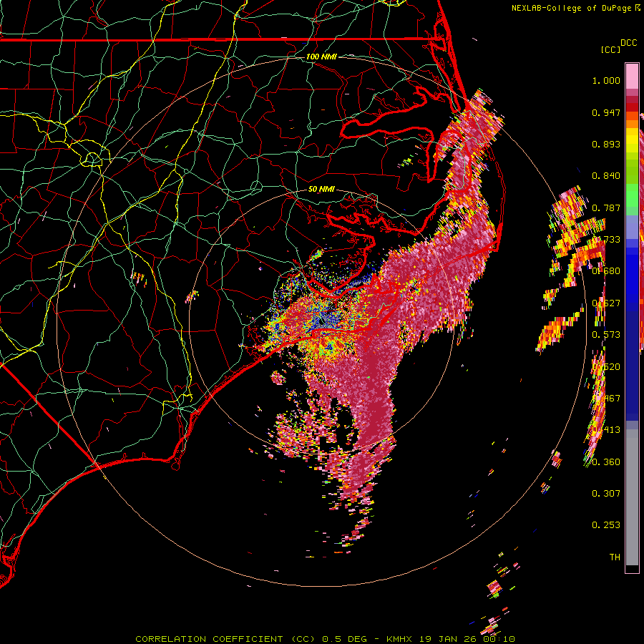644x644 pixels.
Task: Click the CORRELATION COEFFICIENT caption text
Action: [209, 639]
